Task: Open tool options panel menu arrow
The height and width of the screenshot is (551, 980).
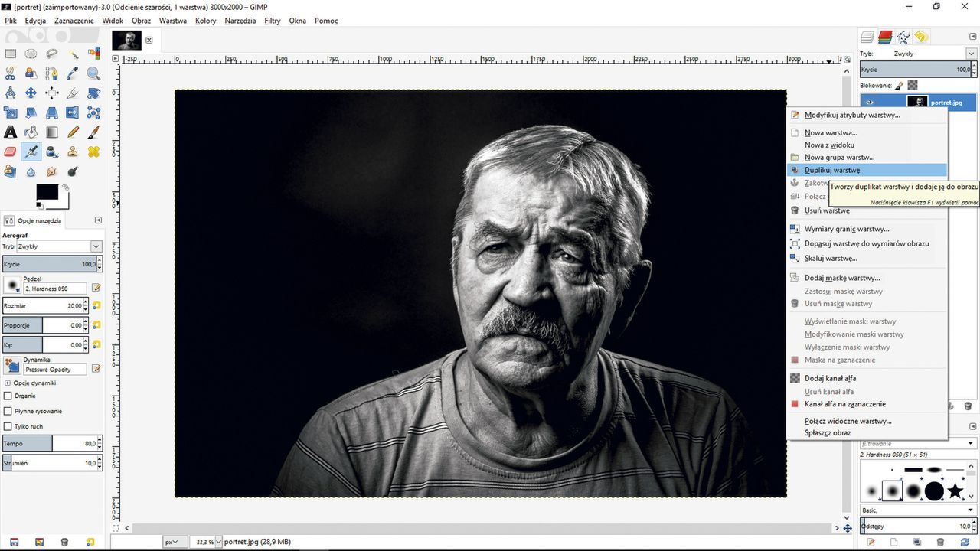Action: coord(97,220)
